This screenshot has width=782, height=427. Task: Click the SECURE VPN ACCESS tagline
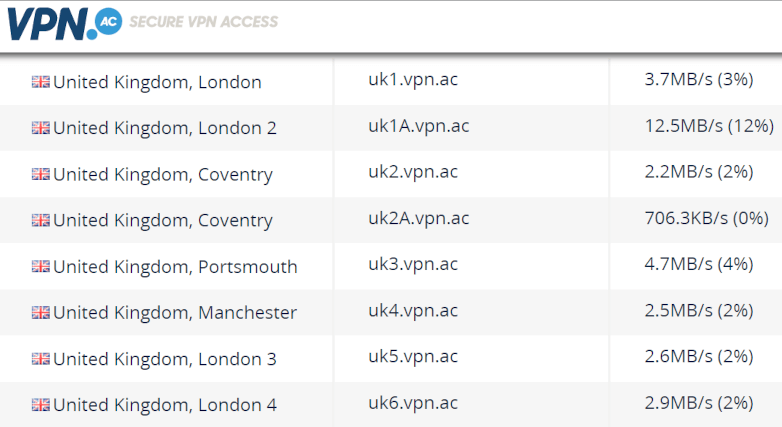point(203,22)
